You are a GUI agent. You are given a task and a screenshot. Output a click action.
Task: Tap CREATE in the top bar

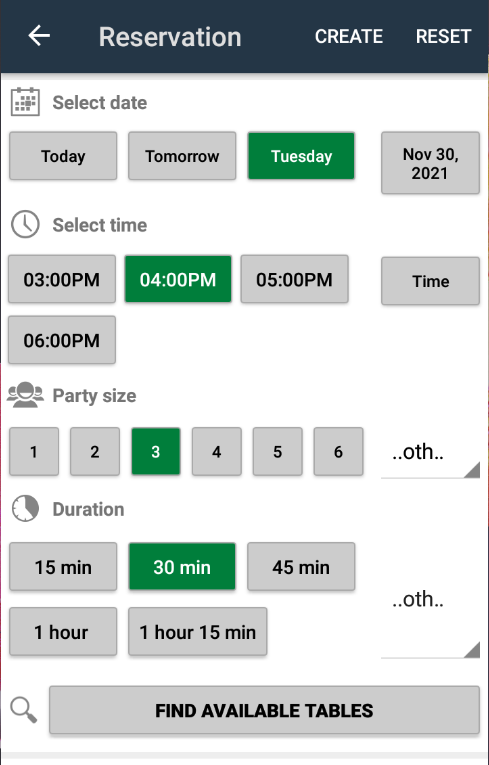(348, 37)
